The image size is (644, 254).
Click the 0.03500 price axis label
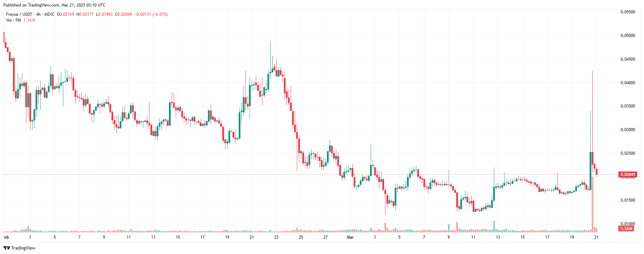(x=628, y=106)
